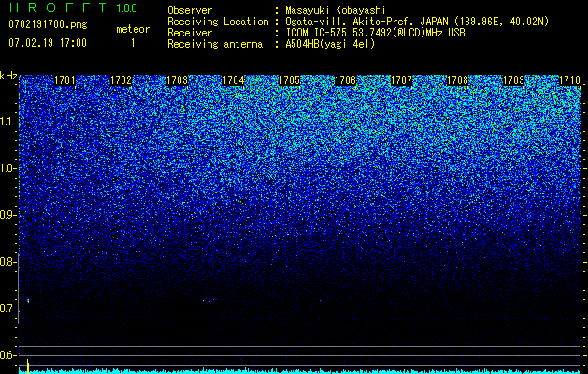Click the date 07.02.19 17:00
Image resolution: width=588 pixels, height=374 pixels.
click(x=48, y=42)
